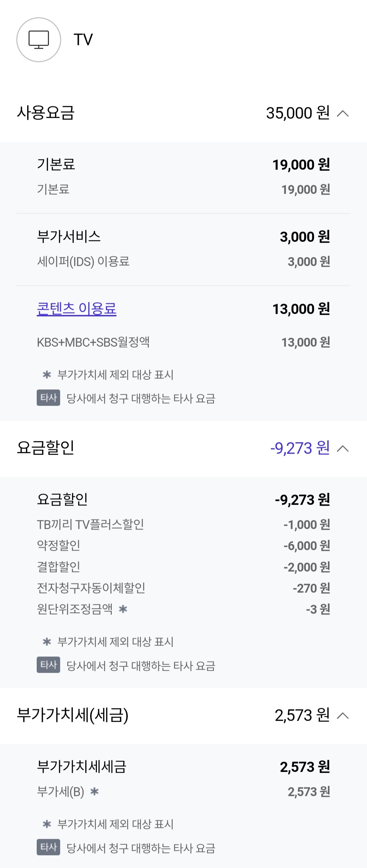367x868 pixels.
Task: Open the 콘텐츠 이용료 link
Action: (x=76, y=309)
